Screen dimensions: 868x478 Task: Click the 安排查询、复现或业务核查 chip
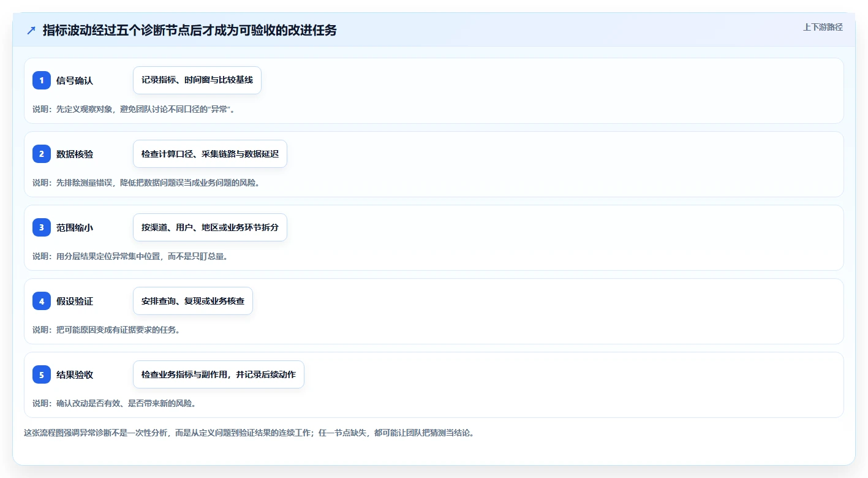click(x=193, y=301)
